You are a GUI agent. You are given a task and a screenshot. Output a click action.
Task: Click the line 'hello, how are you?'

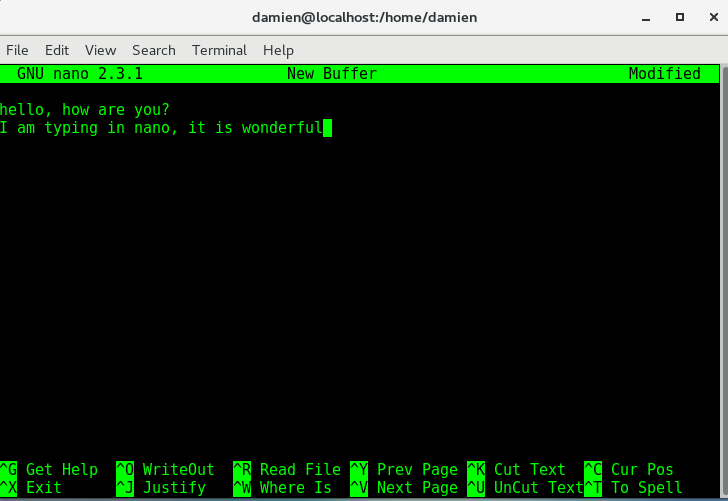pyautogui.click(x=85, y=110)
